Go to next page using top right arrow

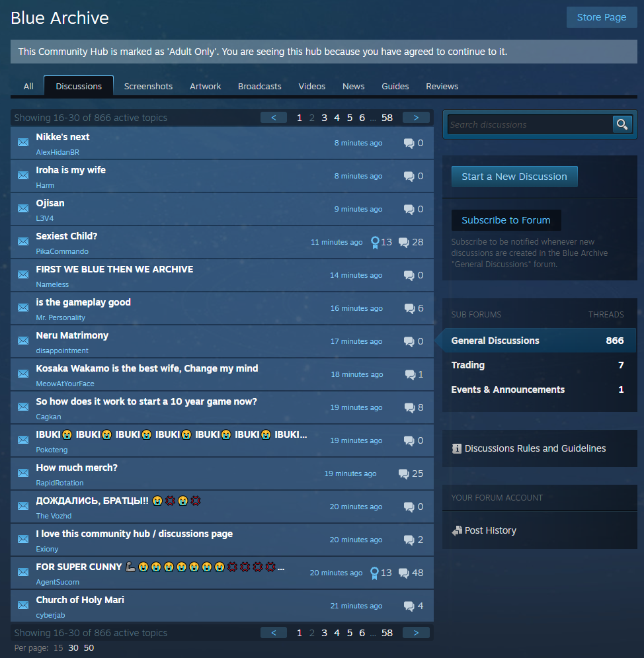(x=416, y=118)
